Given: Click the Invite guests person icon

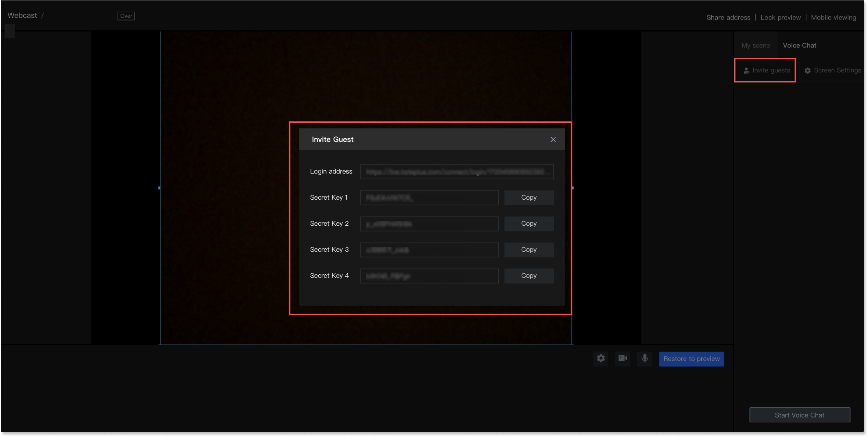Looking at the screenshot, I should pos(747,70).
